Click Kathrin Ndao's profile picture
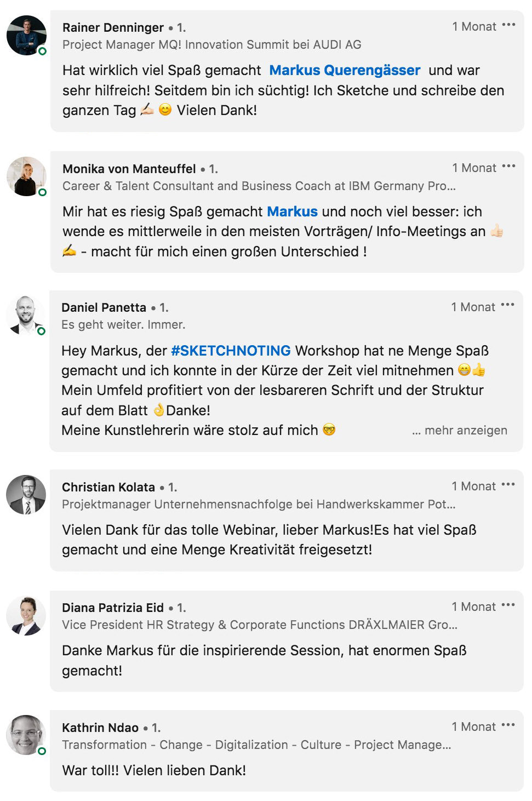 tap(26, 735)
